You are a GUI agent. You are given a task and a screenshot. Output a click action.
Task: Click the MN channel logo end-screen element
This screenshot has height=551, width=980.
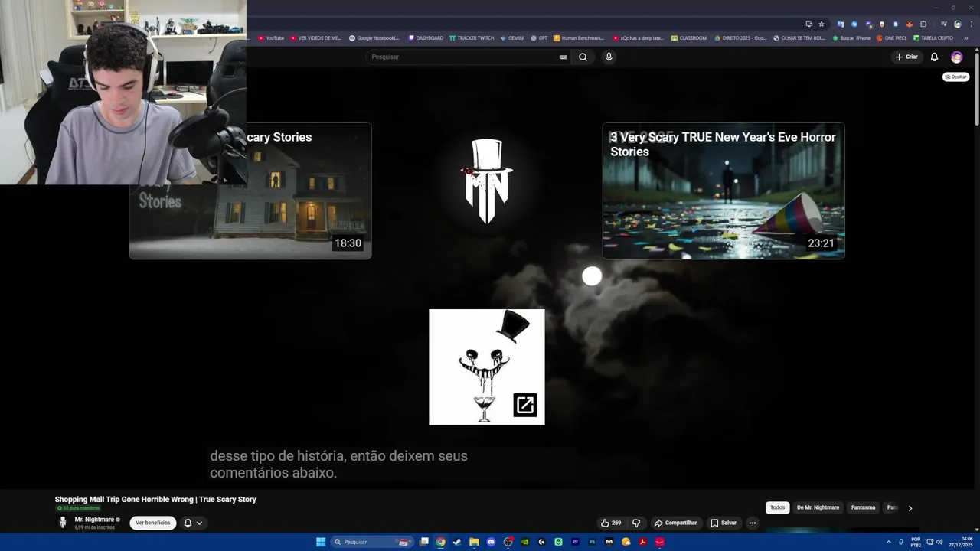tap(487, 181)
